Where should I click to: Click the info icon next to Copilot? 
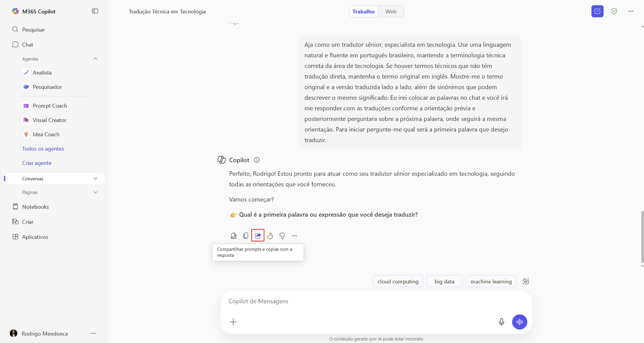(257, 160)
